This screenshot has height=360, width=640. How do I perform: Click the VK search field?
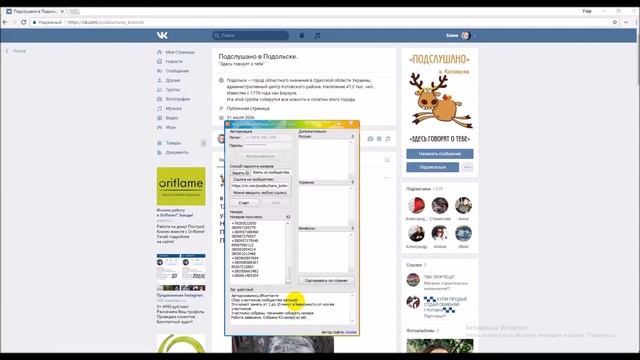point(250,36)
